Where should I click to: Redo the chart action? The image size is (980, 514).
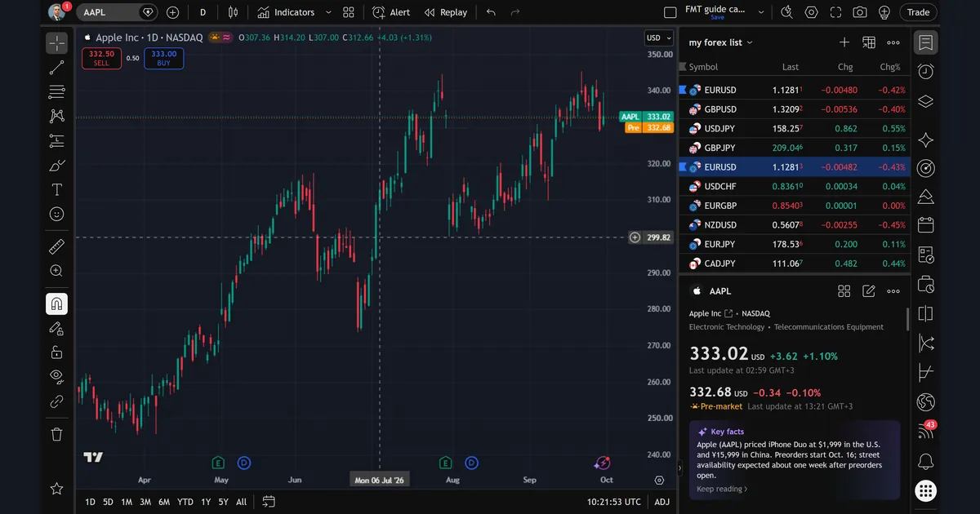coord(514,12)
